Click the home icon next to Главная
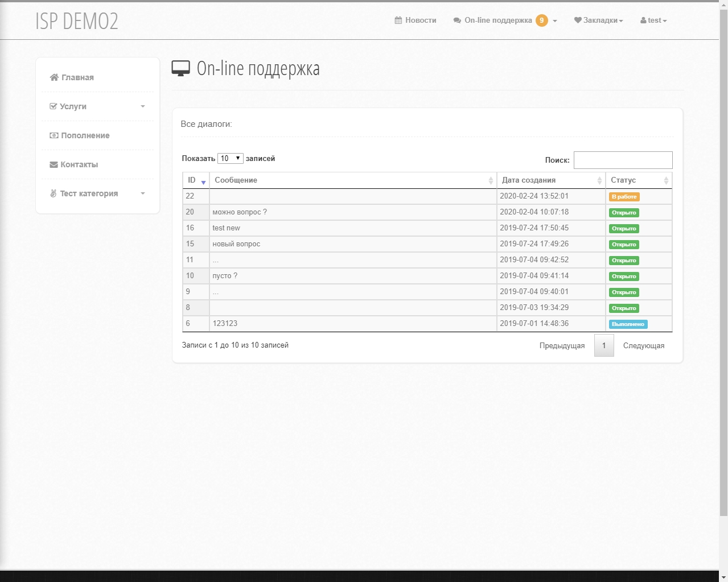The height and width of the screenshot is (582, 728). tap(54, 77)
